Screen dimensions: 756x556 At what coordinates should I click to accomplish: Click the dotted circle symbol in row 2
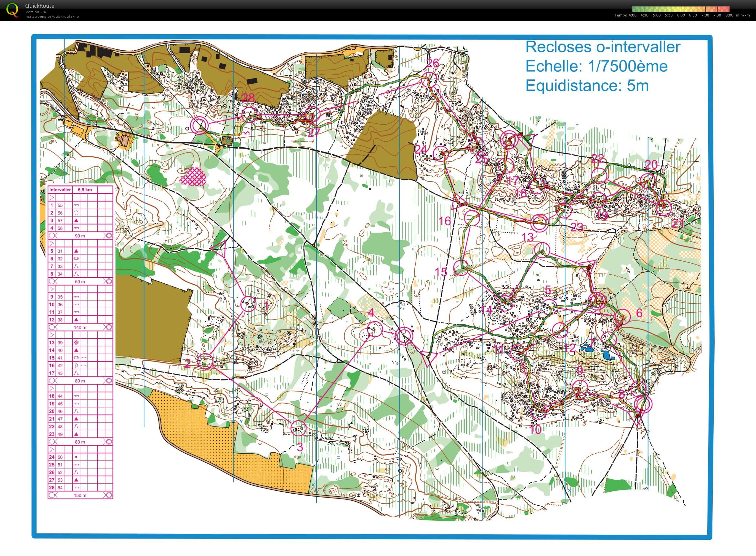point(76,213)
